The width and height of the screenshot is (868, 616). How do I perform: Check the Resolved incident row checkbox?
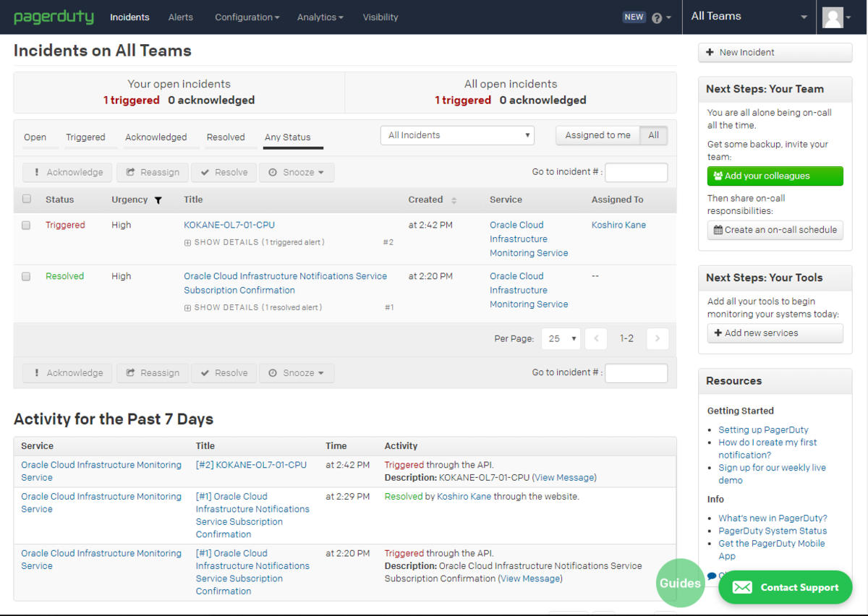(x=26, y=276)
